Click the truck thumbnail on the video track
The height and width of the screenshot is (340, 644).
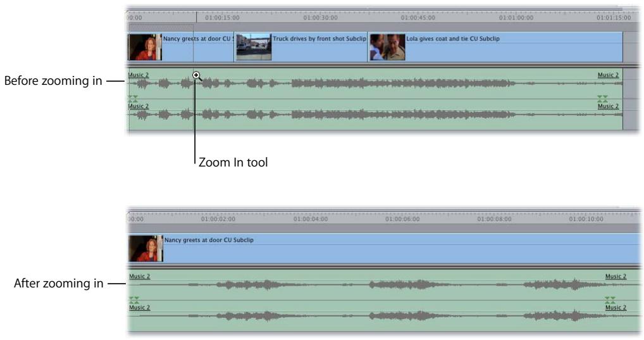(x=254, y=47)
